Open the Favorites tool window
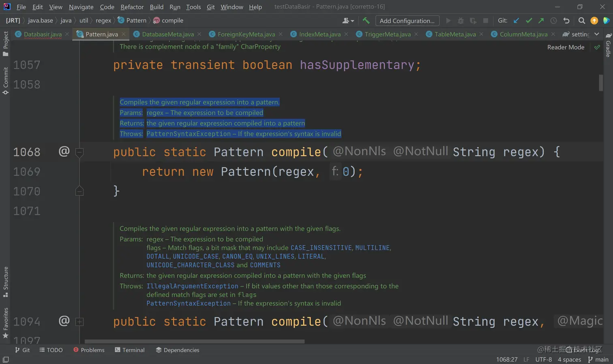This screenshot has width=613, height=364. click(x=5, y=323)
